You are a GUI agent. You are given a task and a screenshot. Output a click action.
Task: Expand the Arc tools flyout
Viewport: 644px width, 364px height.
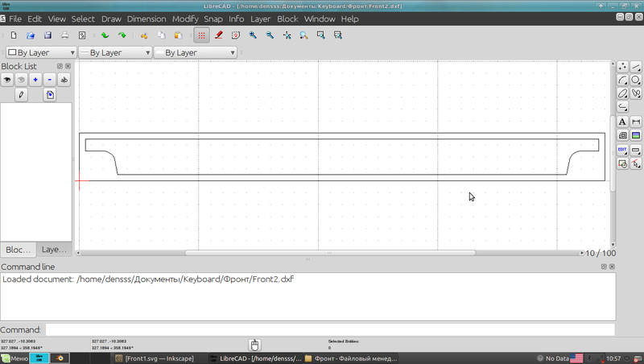pos(622,80)
